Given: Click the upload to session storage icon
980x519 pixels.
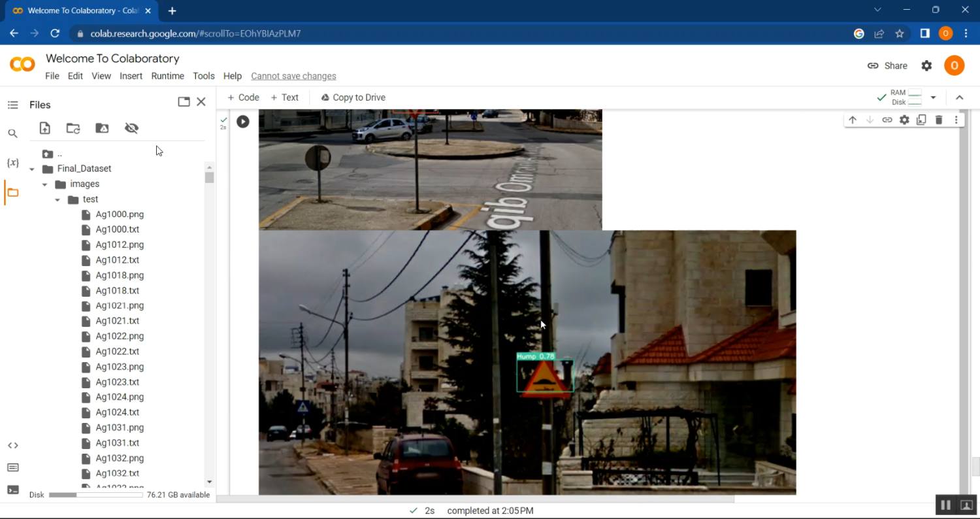Looking at the screenshot, I should pos(44,128).
